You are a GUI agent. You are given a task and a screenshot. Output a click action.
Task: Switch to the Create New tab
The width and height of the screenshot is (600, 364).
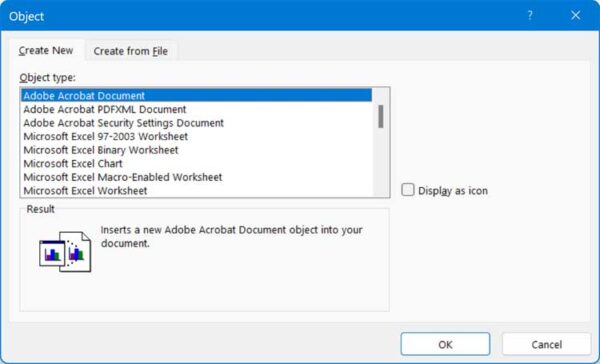[46, 51]
